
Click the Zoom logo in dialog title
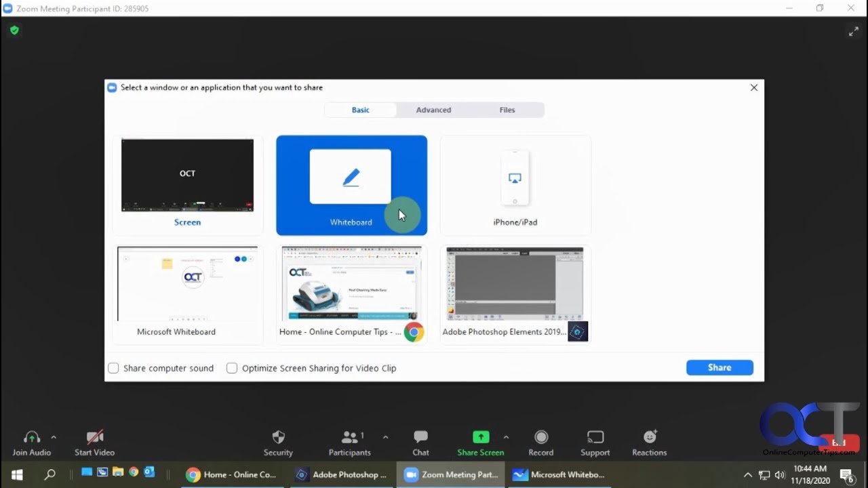pyautogui.click(x=112, y=87)
